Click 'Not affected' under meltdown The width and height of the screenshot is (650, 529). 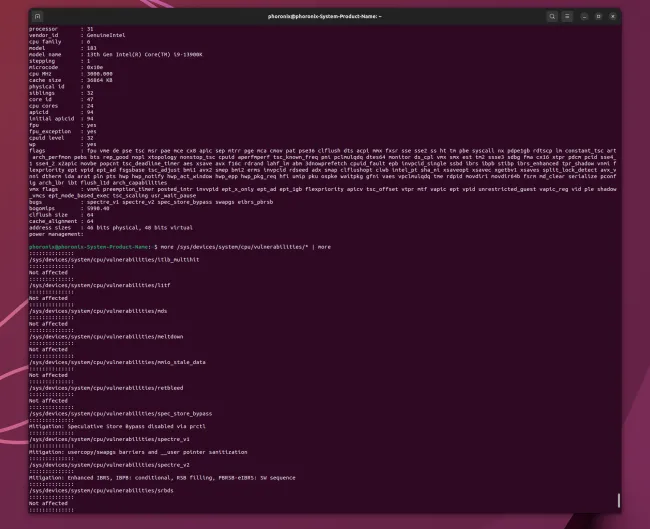[48, 349]
